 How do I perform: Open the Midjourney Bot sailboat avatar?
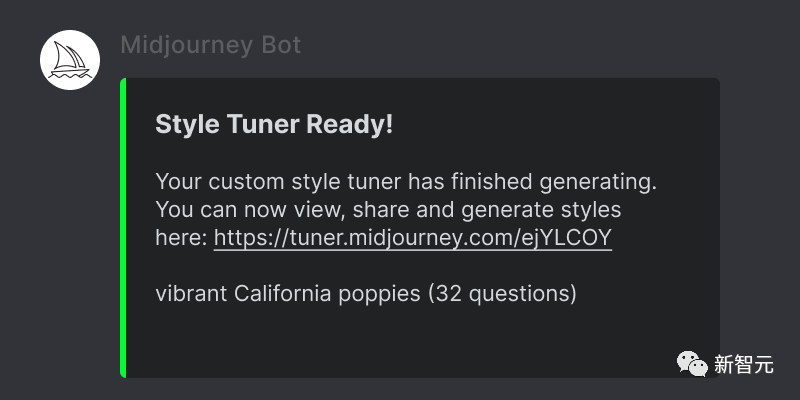[x=70, y=60]
